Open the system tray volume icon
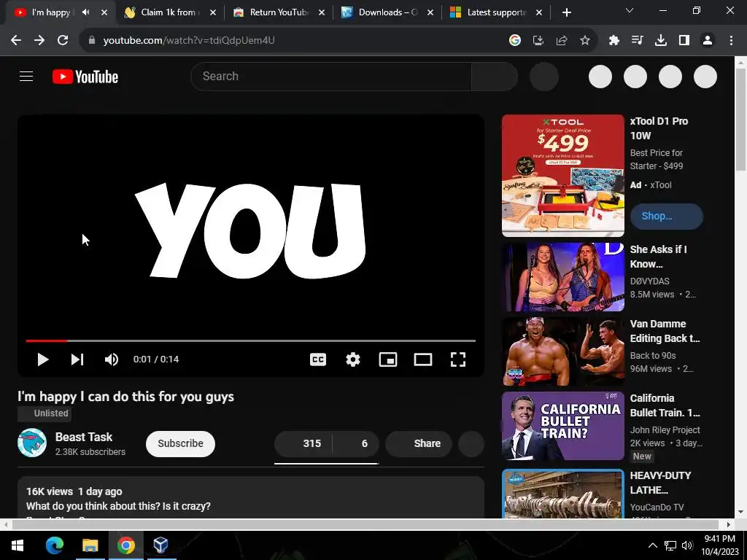747x560 pixels. tap(687, 545)
